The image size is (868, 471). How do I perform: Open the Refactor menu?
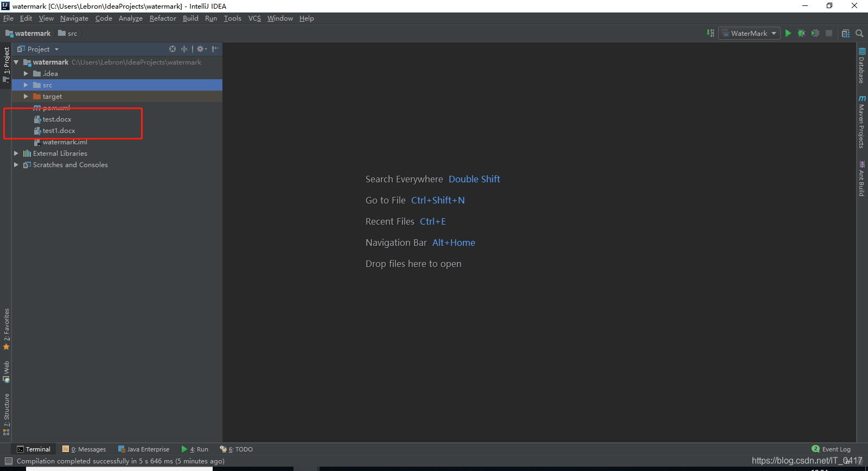pos(163,18)
